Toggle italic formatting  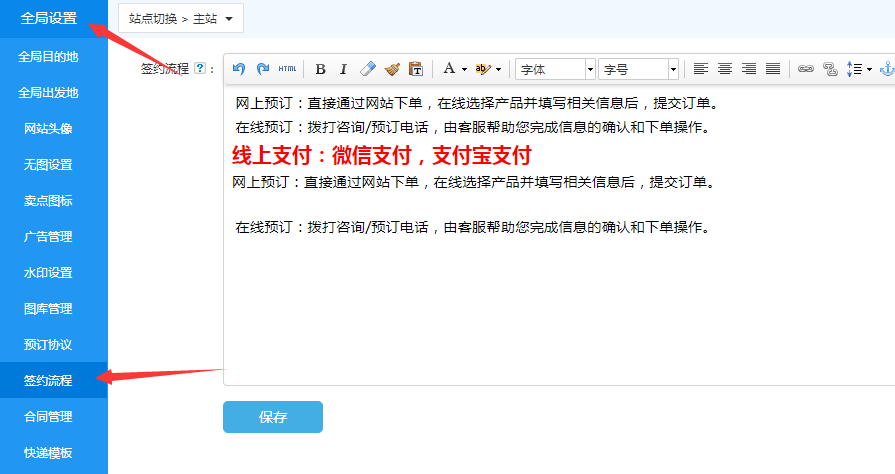pyautogui.click(x=343, y=69)
